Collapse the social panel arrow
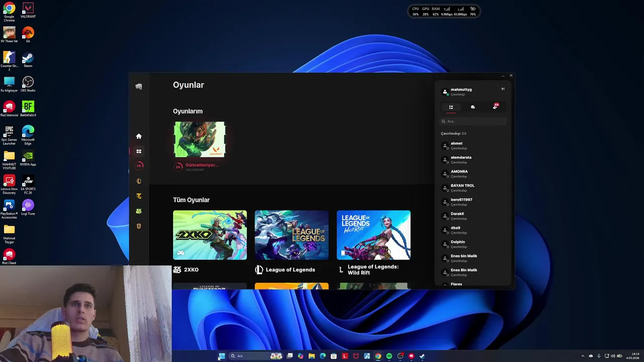The width and height of the screenshot is (644, 362). point(503,89)
